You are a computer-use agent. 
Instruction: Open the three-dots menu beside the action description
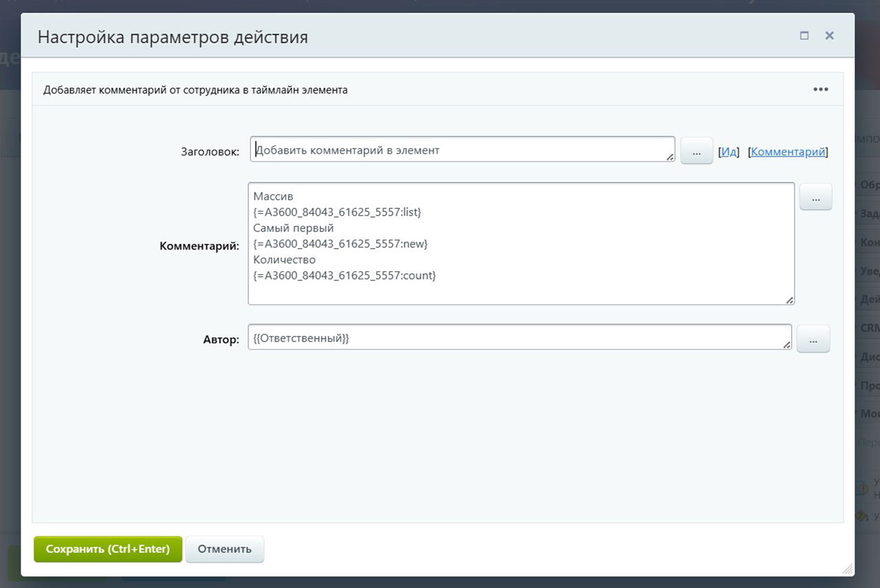(x=820, y=89)
